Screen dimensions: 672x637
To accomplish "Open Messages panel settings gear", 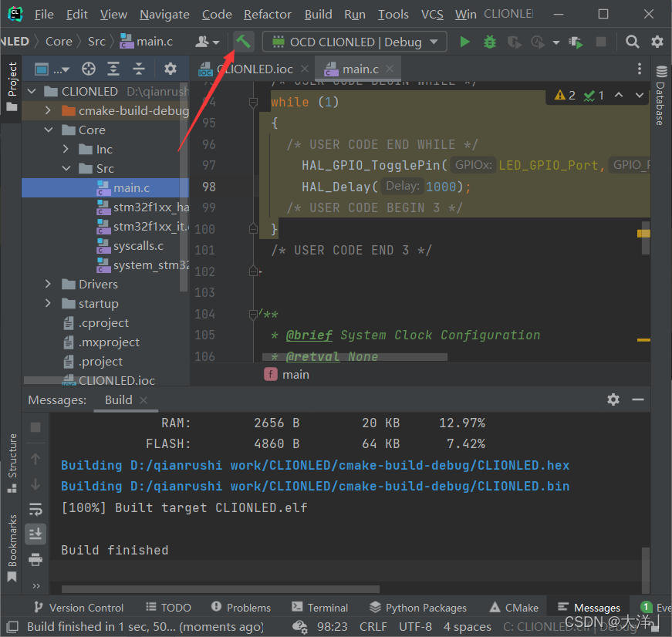I will 613,399.
